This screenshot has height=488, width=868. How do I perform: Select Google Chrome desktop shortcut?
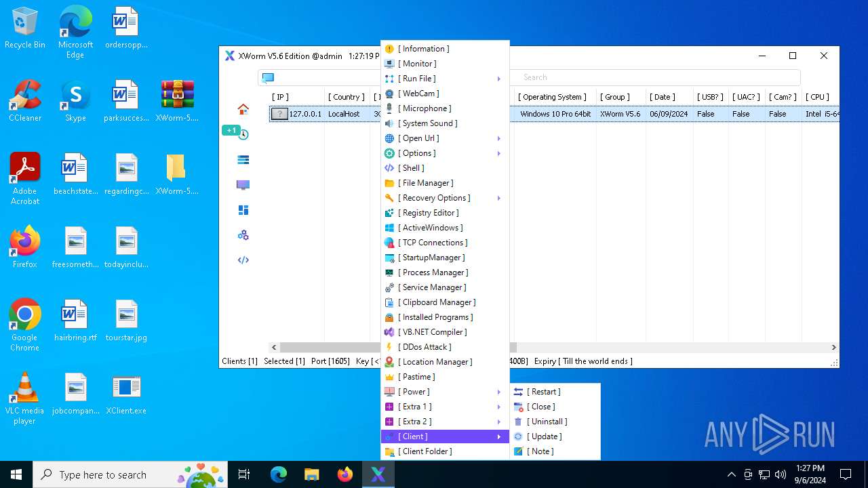[25, 325]
